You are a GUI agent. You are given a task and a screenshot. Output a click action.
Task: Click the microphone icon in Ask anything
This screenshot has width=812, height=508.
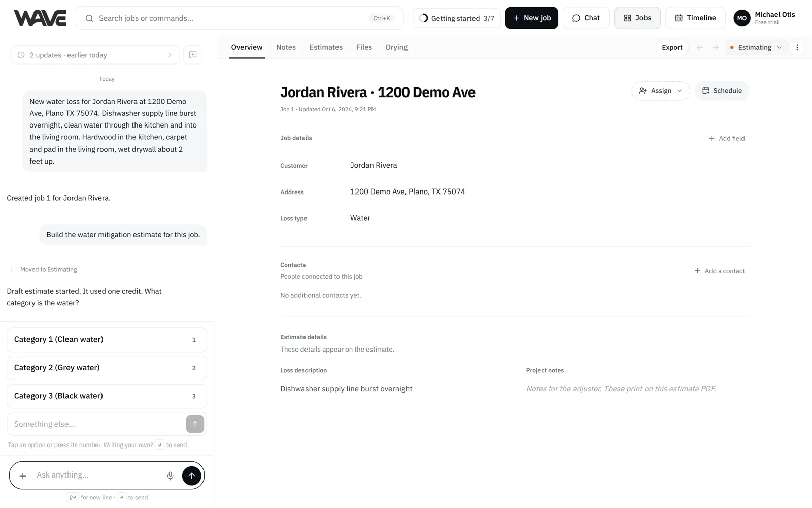171,475
